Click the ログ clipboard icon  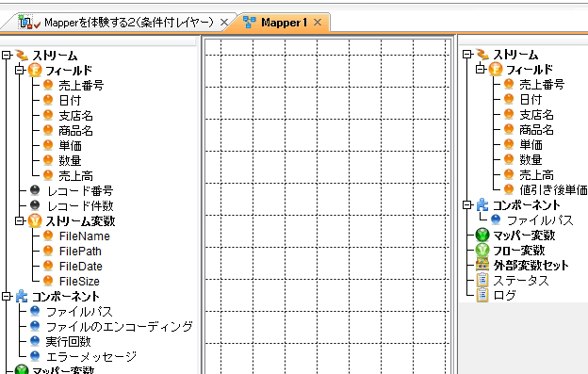(x=482, y=295)
